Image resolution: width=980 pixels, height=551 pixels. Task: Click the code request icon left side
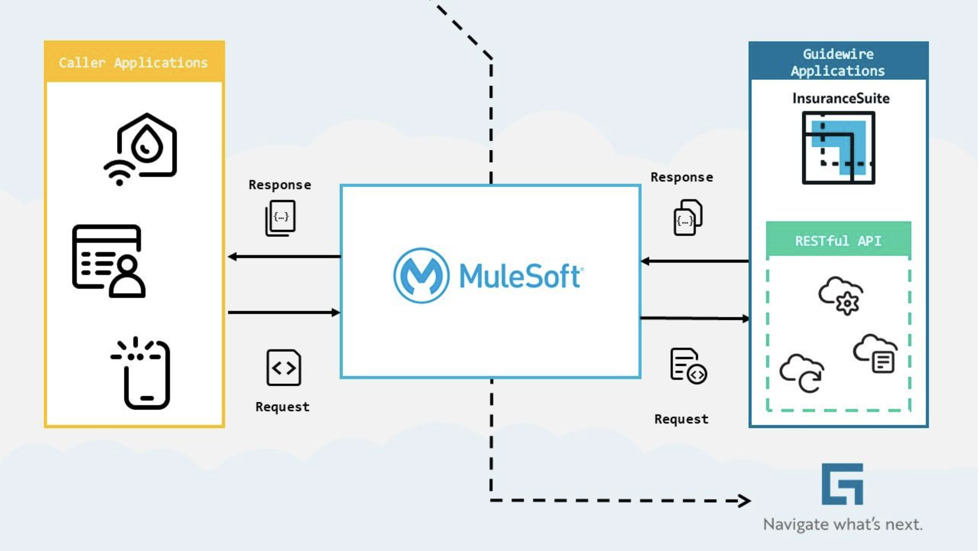tap(283, 367)
